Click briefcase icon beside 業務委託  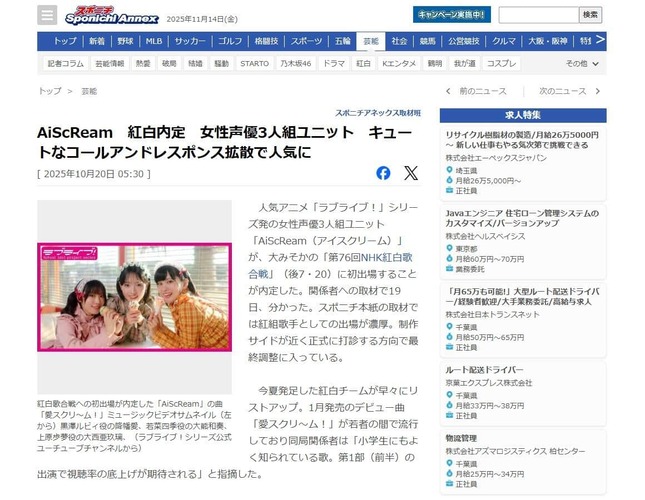point(449,269)
